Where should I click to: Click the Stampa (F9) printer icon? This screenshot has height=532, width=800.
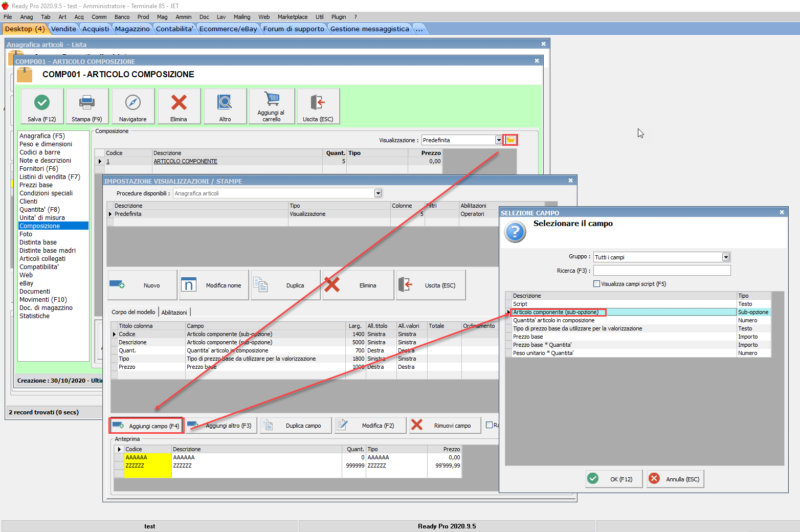pos(87,103)
